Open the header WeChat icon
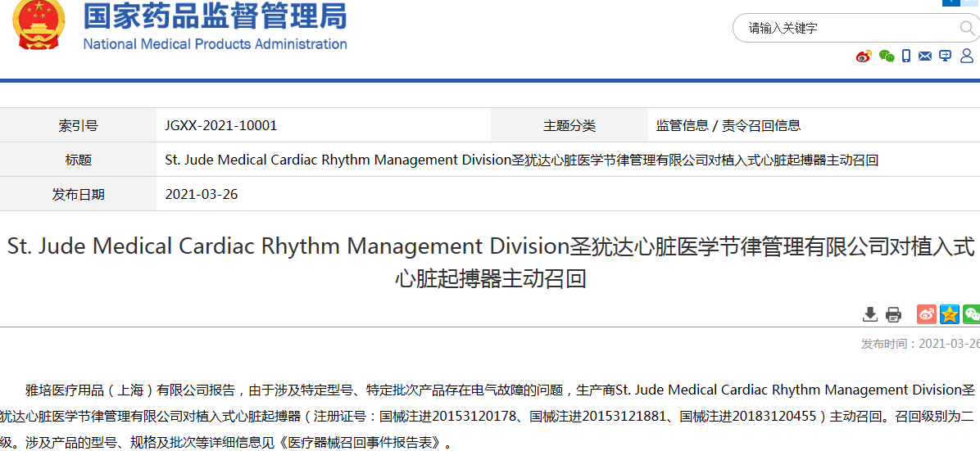The width and height of the screenshot is (980, 451). point(887,56)
